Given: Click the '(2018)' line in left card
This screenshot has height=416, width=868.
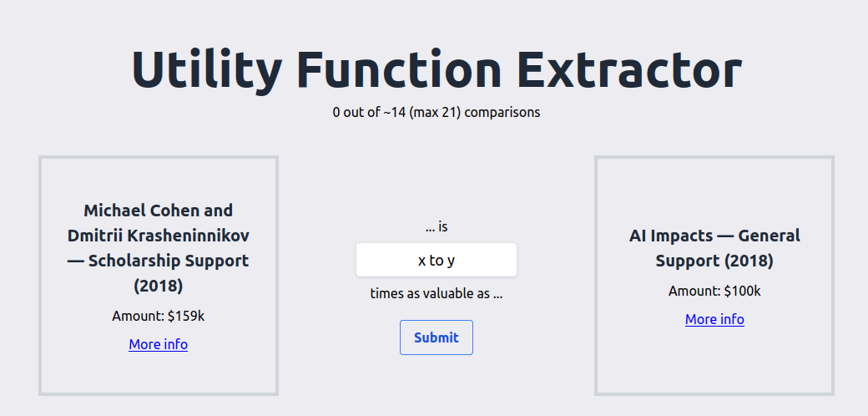Looking at the screenshot, I should click(159, 287).
